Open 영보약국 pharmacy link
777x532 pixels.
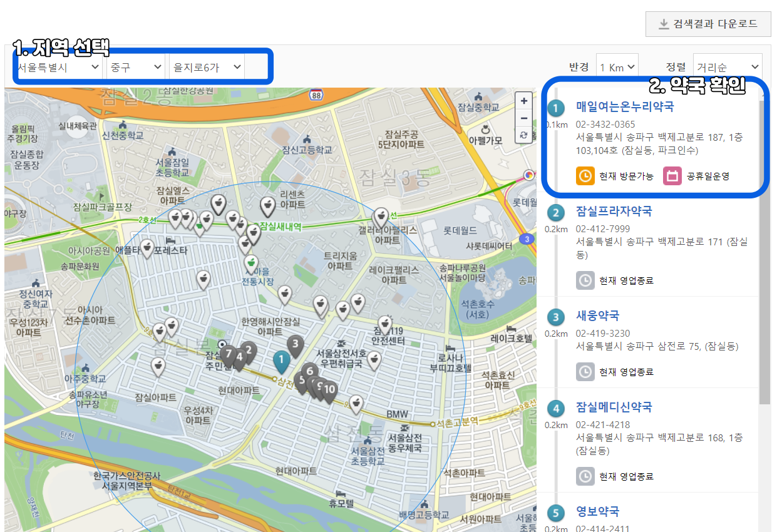[x=597, y=511]
